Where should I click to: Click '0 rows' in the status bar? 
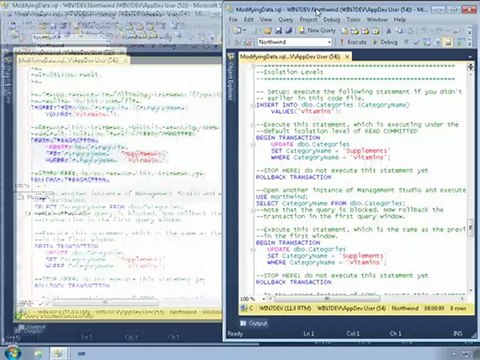click(458, 308)
